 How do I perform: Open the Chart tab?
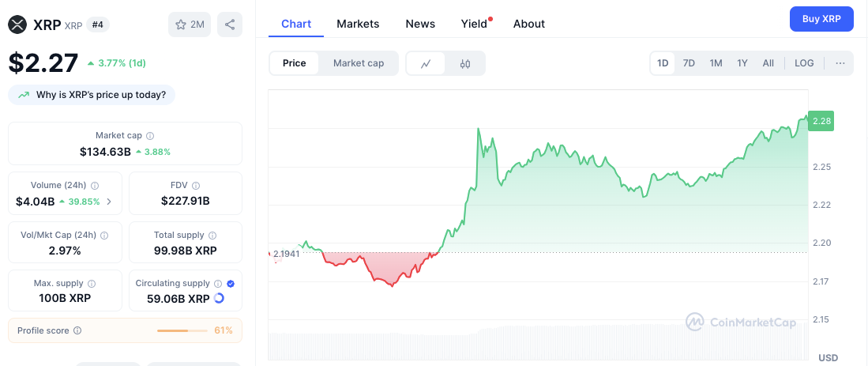(x=296, y=24)
